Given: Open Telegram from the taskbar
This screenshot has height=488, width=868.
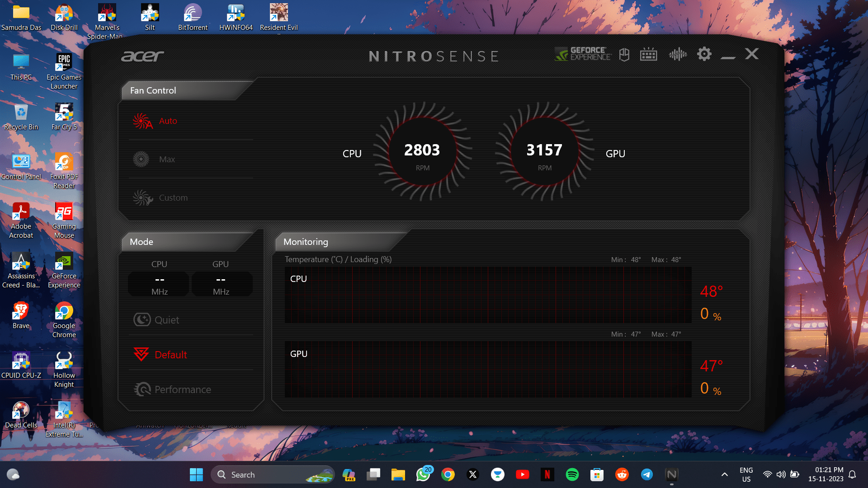Looking at the screenshot, I should tap(647, 475).
